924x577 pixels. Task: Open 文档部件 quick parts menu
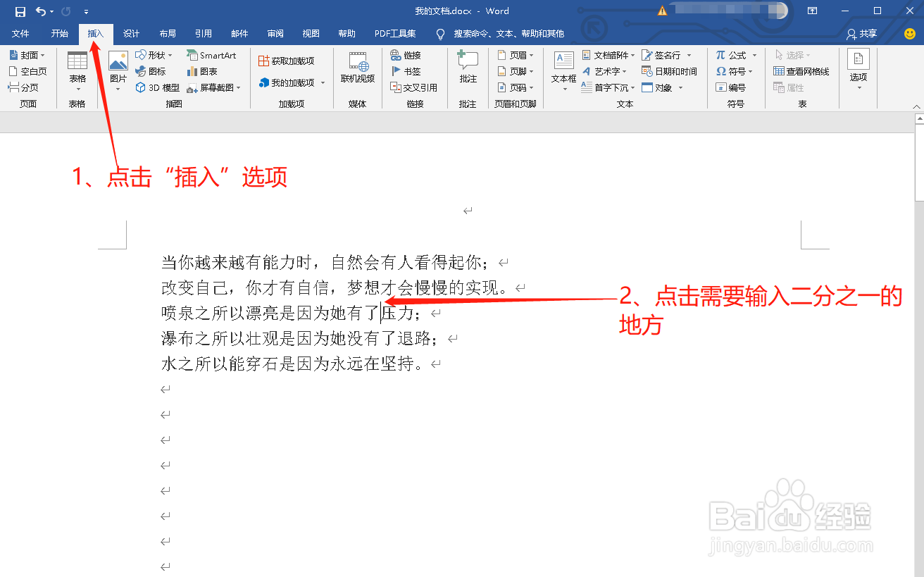609,55
